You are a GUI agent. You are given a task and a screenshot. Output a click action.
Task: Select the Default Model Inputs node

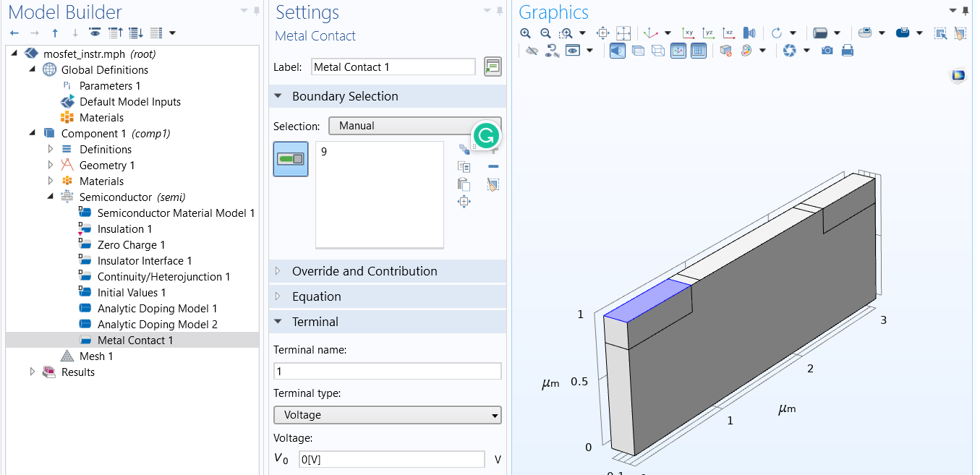[x=130, y=101]
